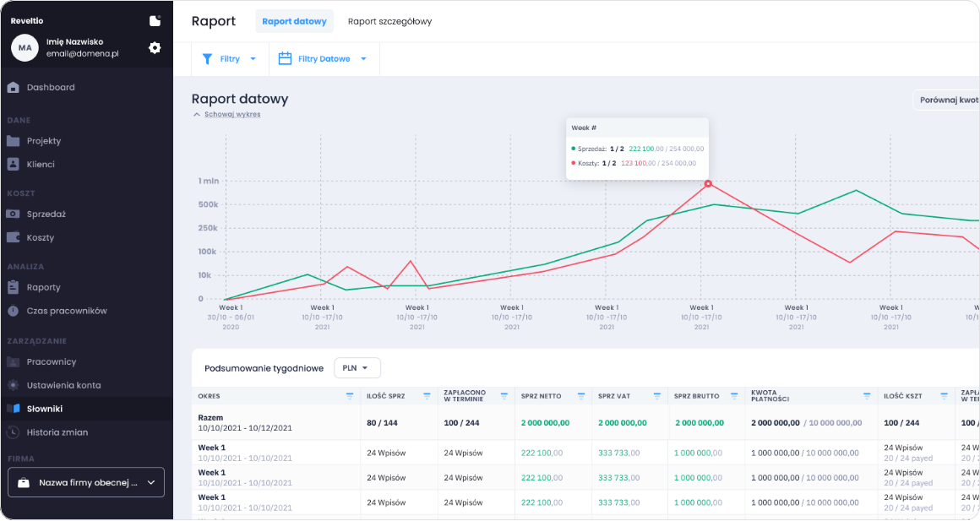
Task: Open Koszty wallet item in sidebar
Action: (40, 238)
